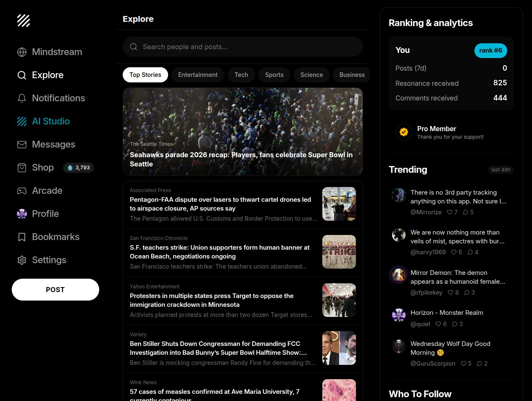Click the Explore magnifier icon in sidebar
The width and height of the screenshot is (532, 401).
[x=22, y=75]
